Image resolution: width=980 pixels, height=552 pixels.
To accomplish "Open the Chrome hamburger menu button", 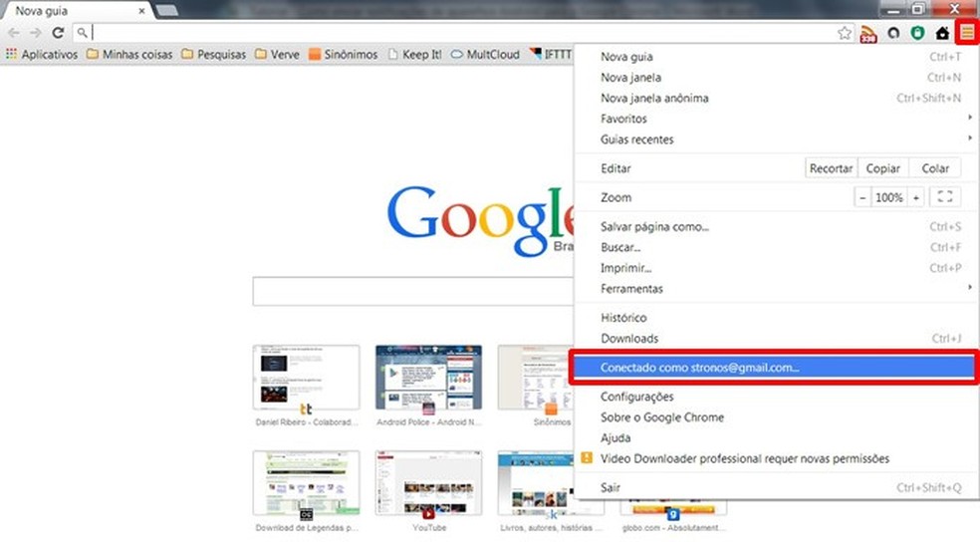I will [x=967, y=32].
